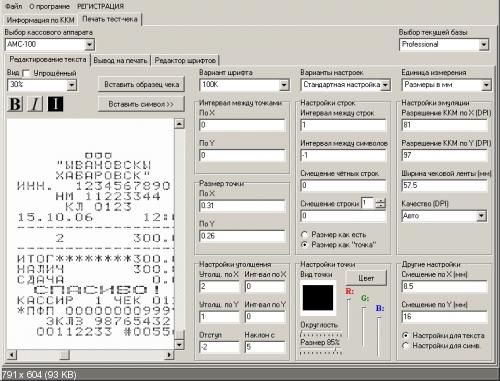
Task: Click the Интервал между точками По Y field
Action: (242, 155)
